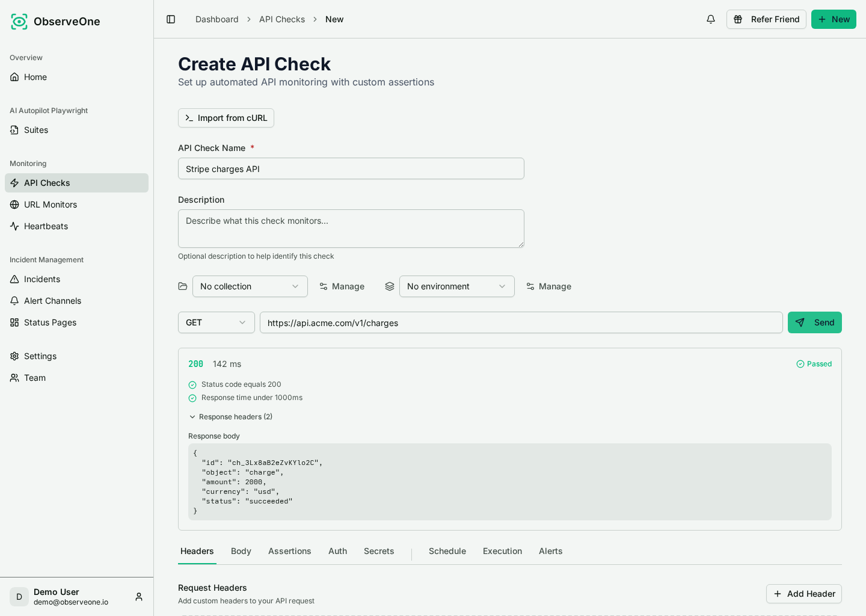Click the collection folder icon
This screenshot has width=866, height=616.
183,286
